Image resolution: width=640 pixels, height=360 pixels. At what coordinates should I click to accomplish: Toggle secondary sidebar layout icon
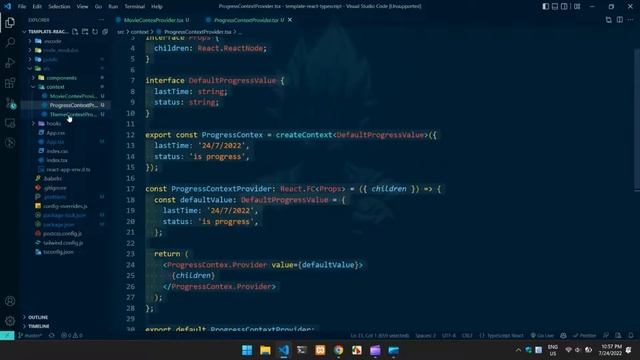tap(564, 7)
